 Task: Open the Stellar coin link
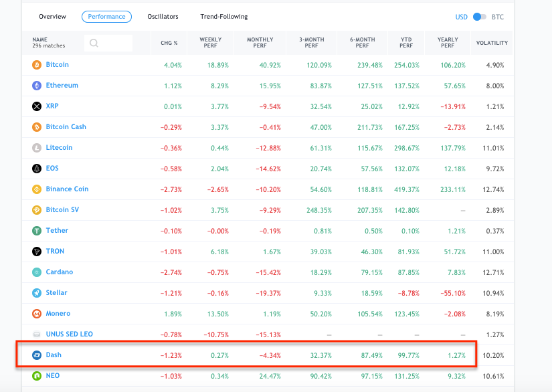point(56,293)
